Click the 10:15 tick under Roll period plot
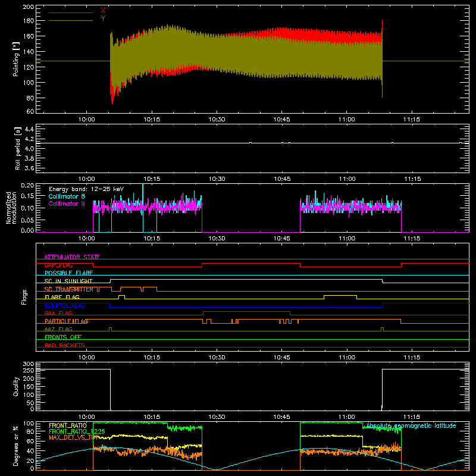 tap(152, 179)
